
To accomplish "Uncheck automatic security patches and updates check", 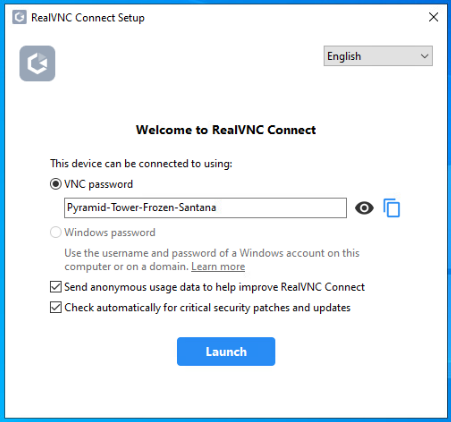I will tap(56, 307).
